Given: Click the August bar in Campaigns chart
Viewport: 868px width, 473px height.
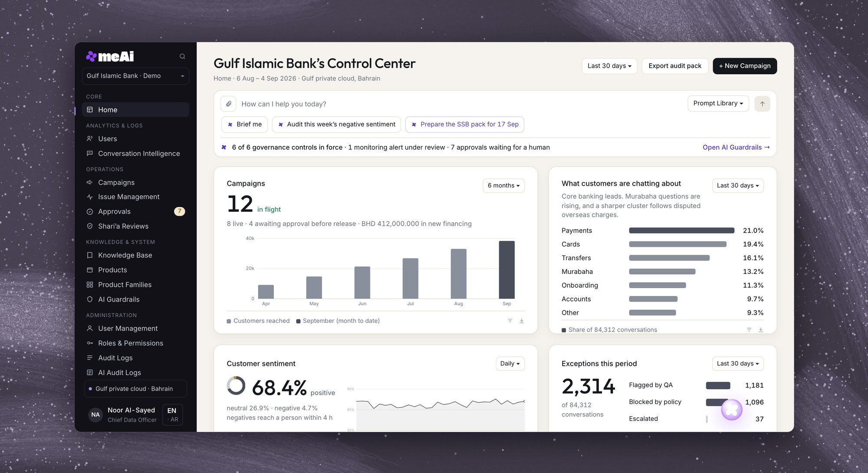Looking at the screenshot, I should [x=458, y=274].
